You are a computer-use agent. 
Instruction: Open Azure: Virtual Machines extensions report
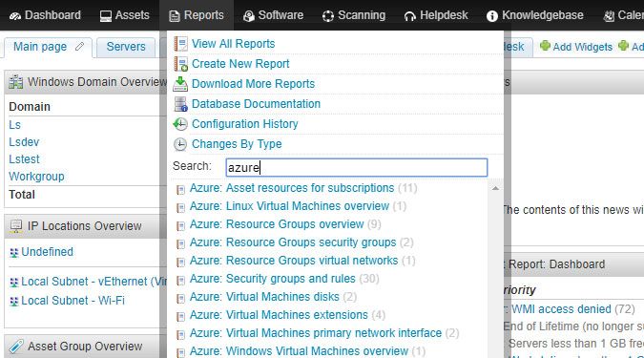pyautogui.click(x=279, y=315)
